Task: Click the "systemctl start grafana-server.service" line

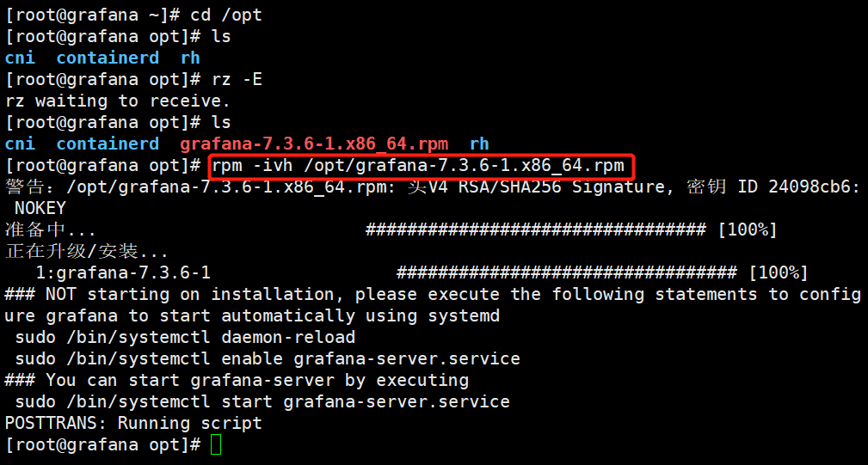Action: [262, 401]
